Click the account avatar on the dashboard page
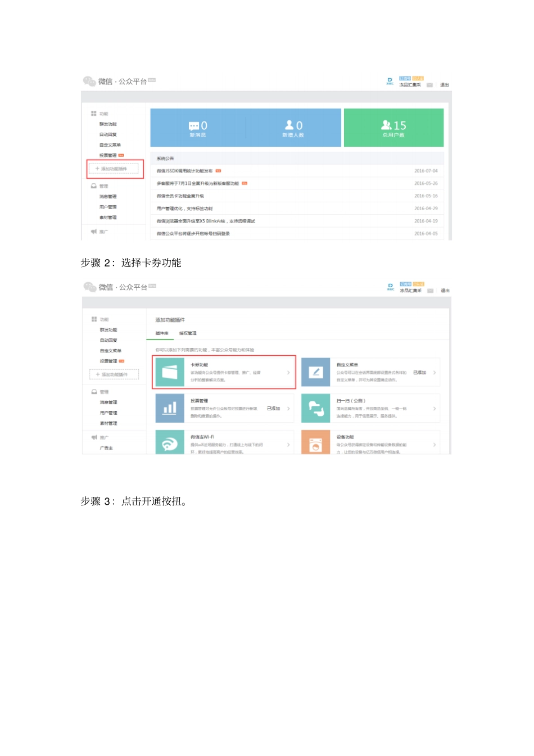The width and height of the screenshot is (534, 756). [x=390, y=81]
